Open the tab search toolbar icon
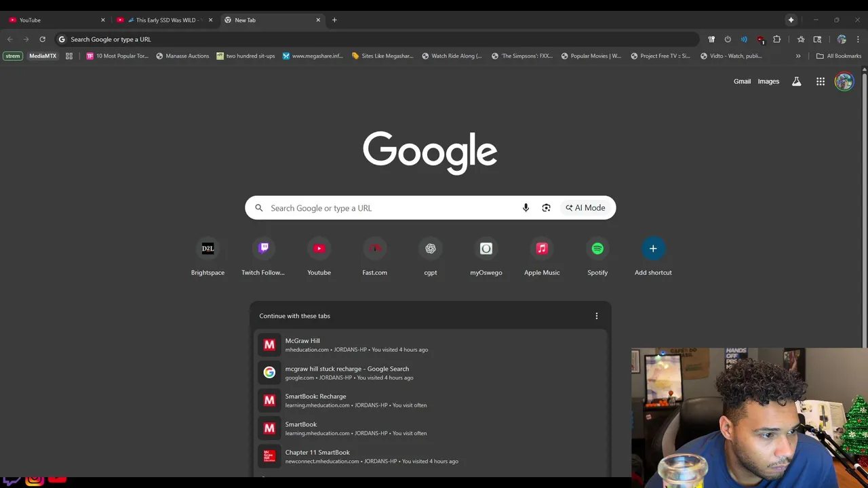The height and width of the screenshot is (488, 868). coord(817,39)
